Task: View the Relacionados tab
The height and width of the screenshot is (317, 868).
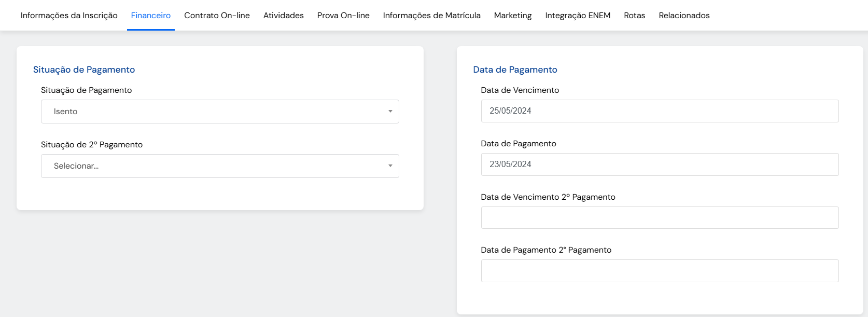Action: click(x=684, y=16)
